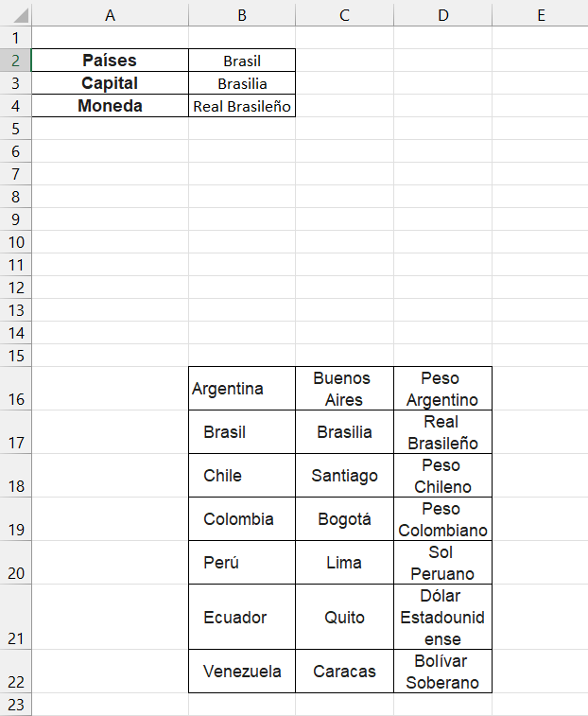Screen dimensions: 588x716
Task: Select the Bogotá cell
Action: 344,519
